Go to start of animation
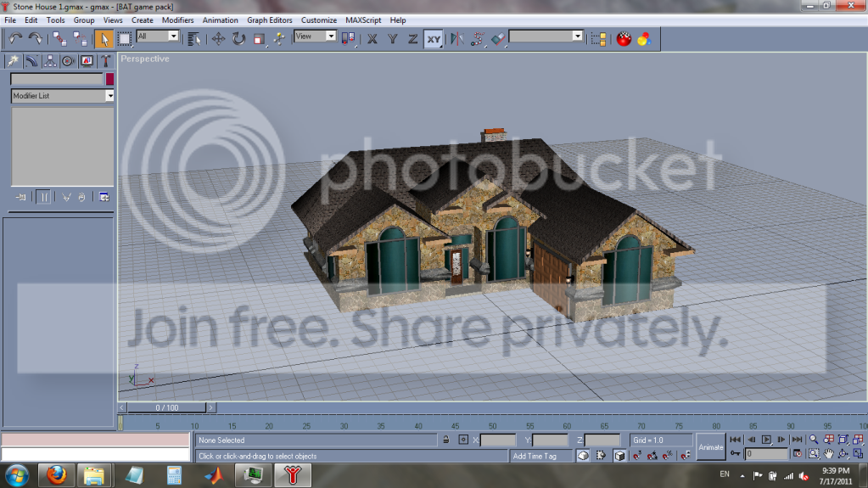This screenshot has height=488, width=868. pyautogui.click(x=735, y=440)
